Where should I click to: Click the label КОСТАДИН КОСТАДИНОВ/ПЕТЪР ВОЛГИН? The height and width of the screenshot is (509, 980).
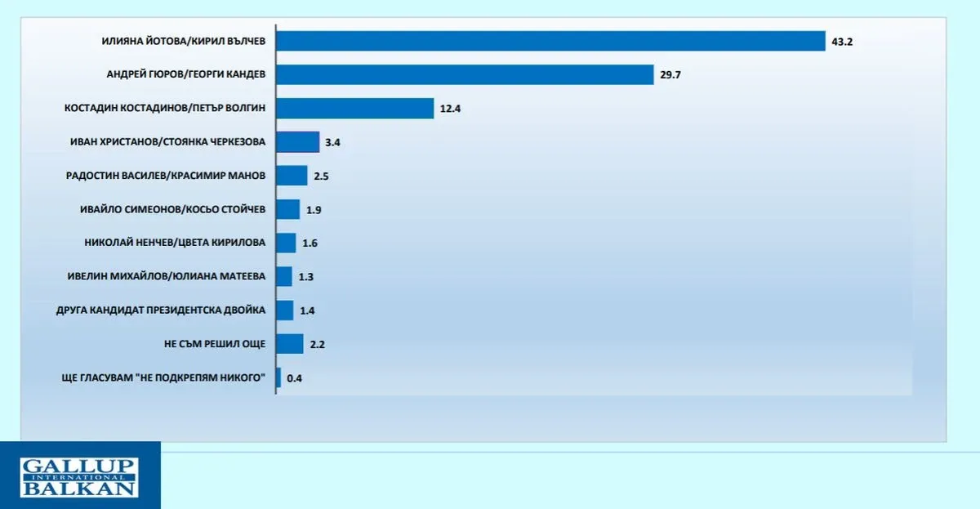tap(165, 109)
